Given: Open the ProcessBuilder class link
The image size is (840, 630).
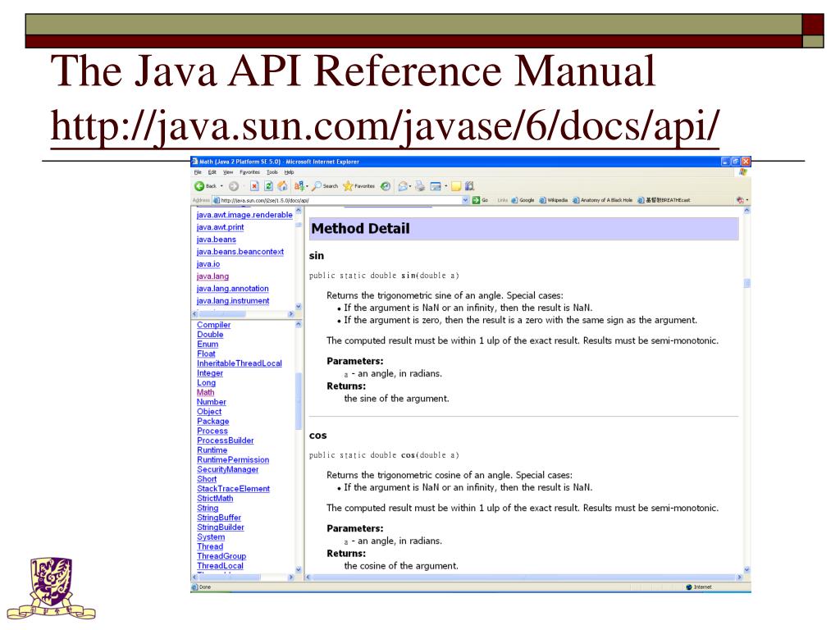Looking at the screenshot, I should coord(226,441).
